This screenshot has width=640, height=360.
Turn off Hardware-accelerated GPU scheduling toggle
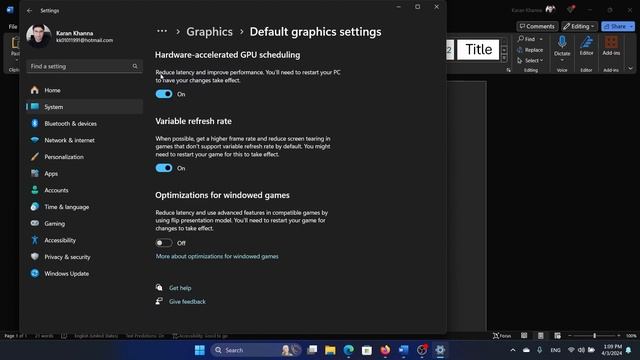[x=164, y=94]
